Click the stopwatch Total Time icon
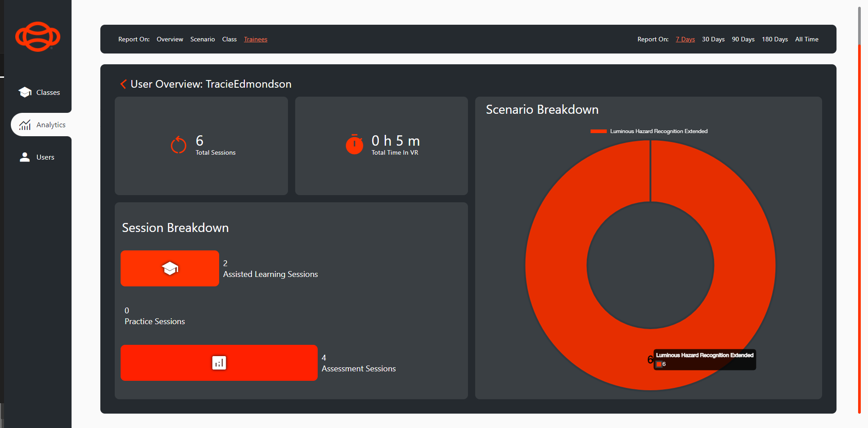 pyautogui.click(x=354, y=144)
